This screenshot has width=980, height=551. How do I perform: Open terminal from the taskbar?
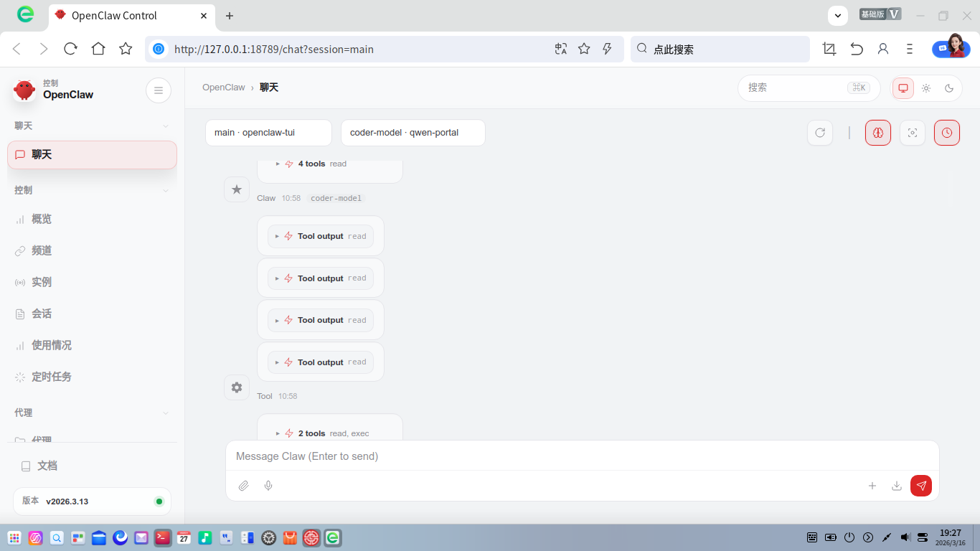coord(163,537)
